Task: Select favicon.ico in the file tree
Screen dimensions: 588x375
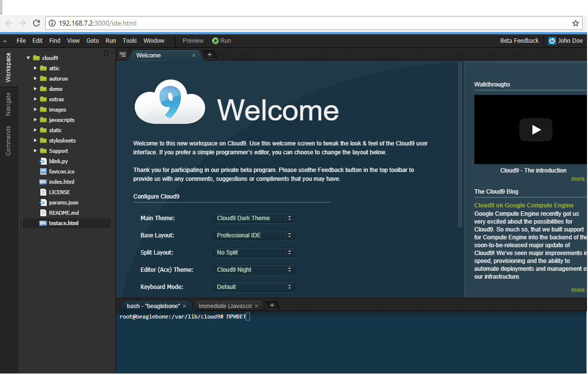Action: (62, 172)
